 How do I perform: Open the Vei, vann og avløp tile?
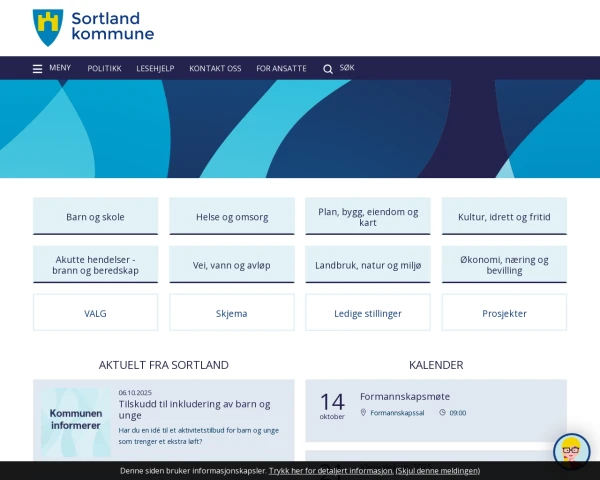232,264
